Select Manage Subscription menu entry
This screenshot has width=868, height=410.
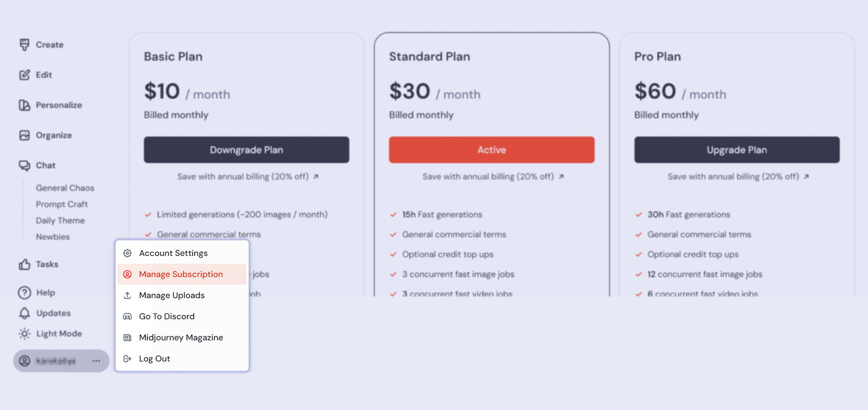(182, 274)
